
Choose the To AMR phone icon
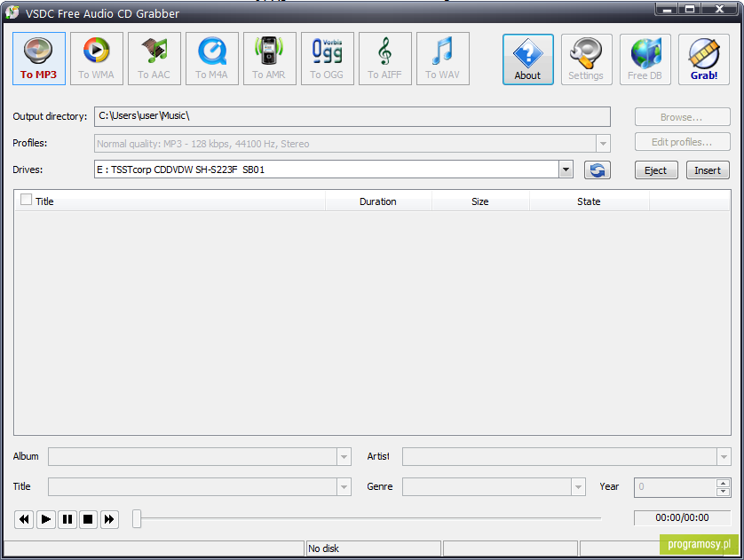pos(270,59)
